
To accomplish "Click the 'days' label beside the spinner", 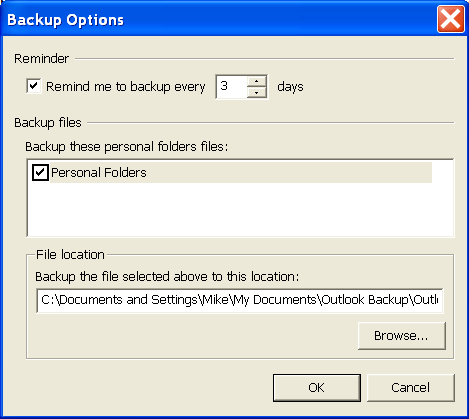I will pos(290,87).
